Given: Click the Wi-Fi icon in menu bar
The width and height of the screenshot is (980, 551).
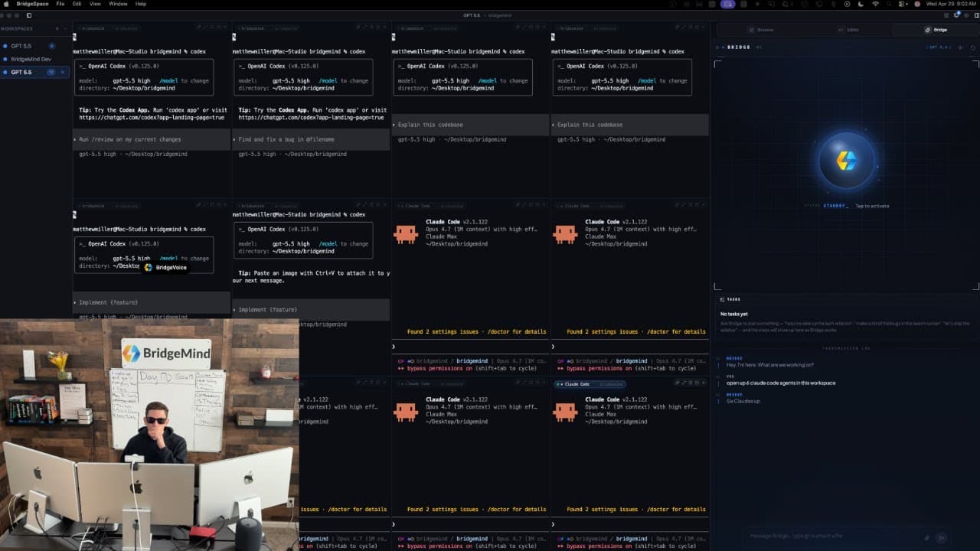Looking at the screenshot, I should (875, 4).
